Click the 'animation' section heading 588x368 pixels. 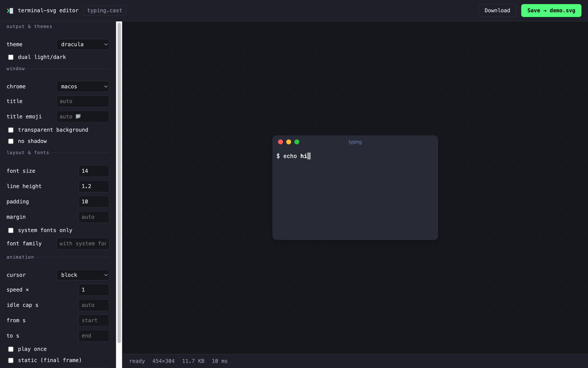[20, 257]
